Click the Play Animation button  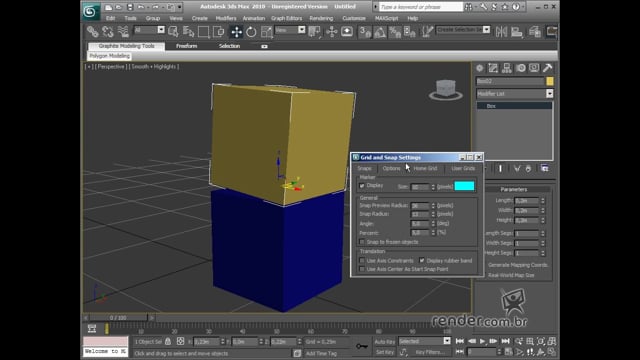coord(482,341)
